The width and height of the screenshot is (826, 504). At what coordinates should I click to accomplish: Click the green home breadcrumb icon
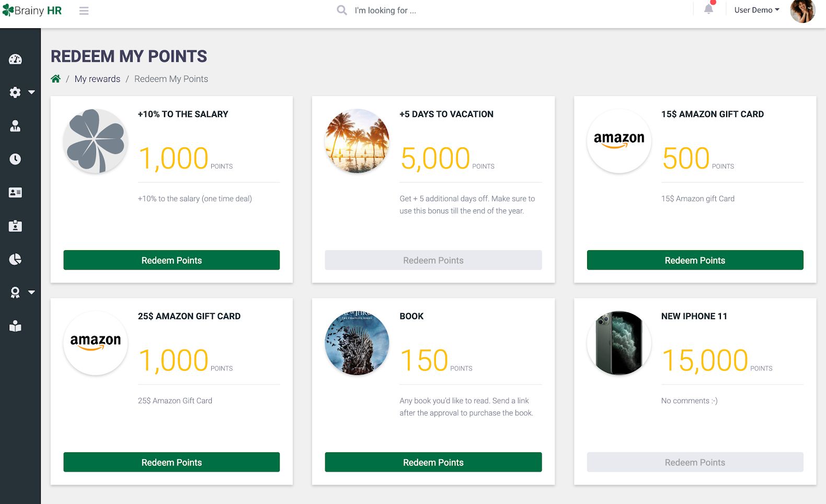56,79
